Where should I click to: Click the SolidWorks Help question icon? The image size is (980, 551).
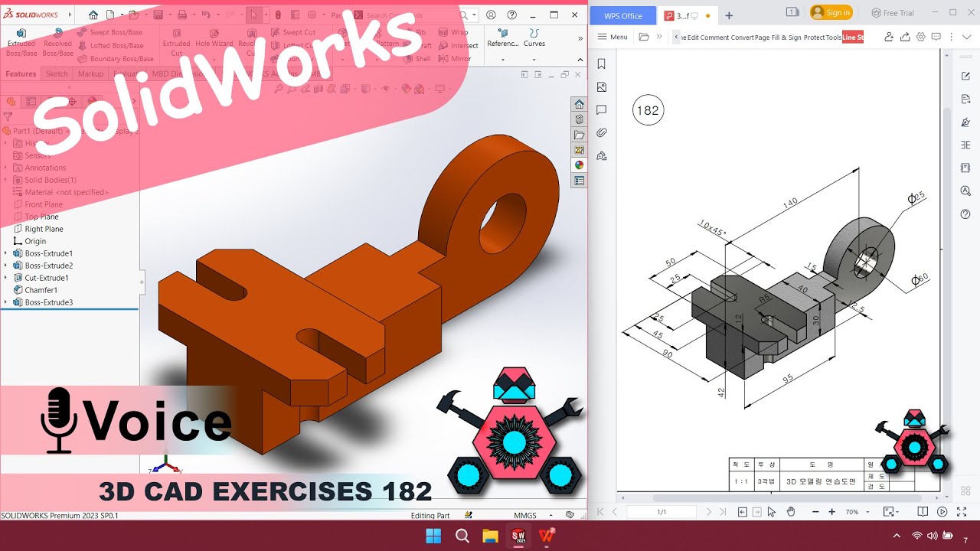click(x=511, y=15)
